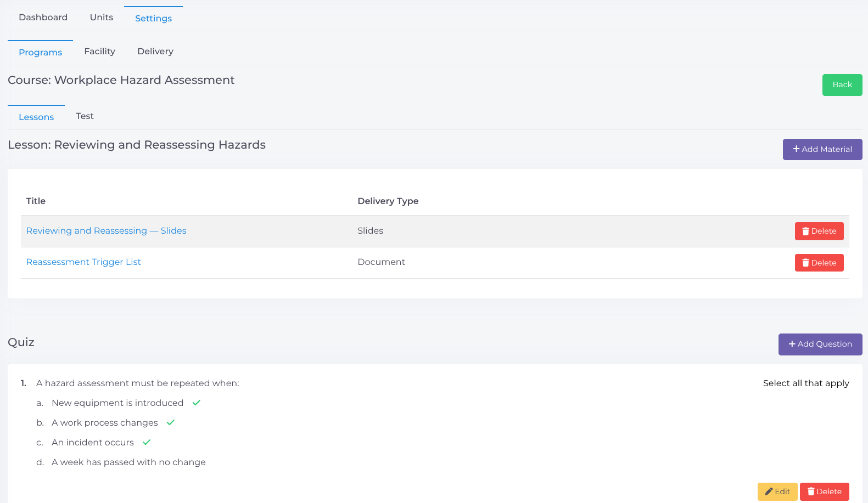Screen dimensions: 868x503
Task: Switch to the Test tab
Action: coord(85,116)
